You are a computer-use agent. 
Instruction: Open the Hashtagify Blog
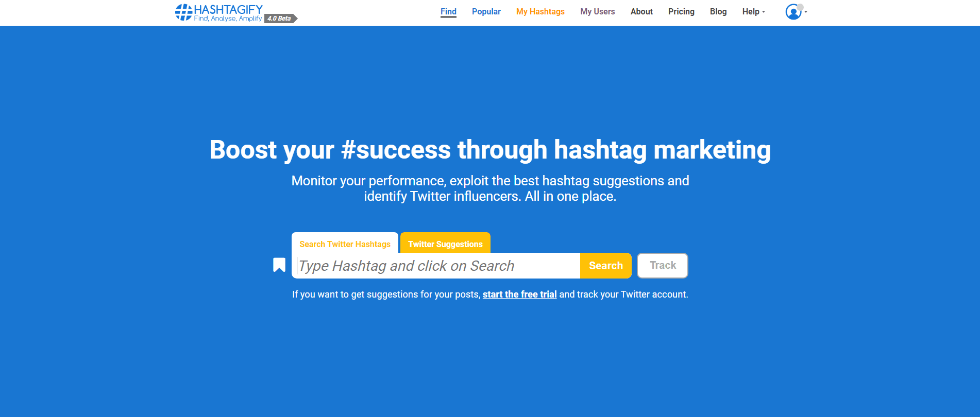tap(718, 11)
